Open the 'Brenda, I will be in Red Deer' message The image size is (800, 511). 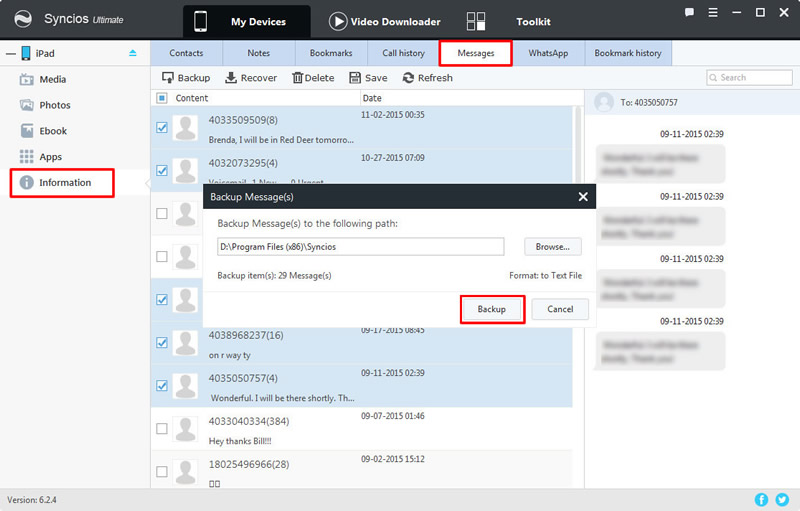coord(281,140)
